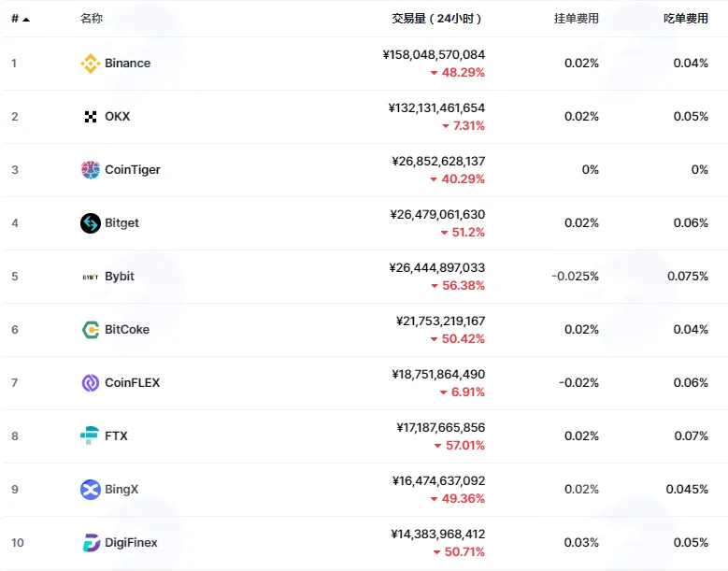Toggle rank sort arrow beside # header
728x571 pixels.
pos(26,19)
